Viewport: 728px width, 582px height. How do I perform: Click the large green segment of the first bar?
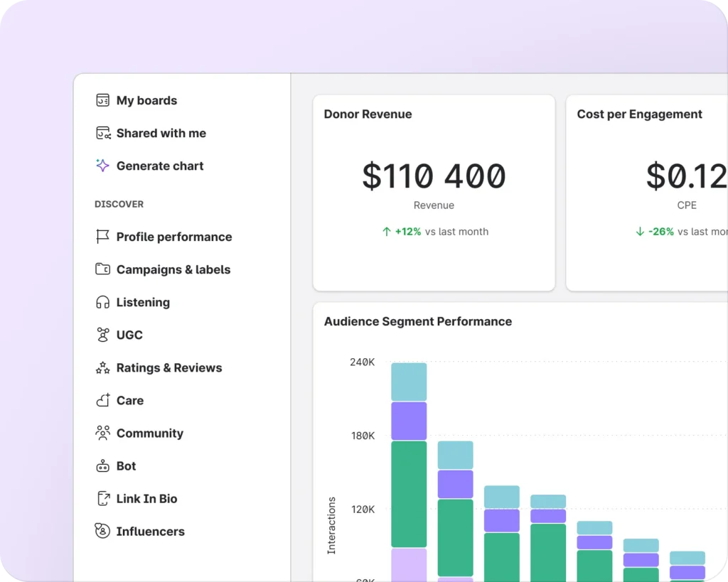click(409, 494)
